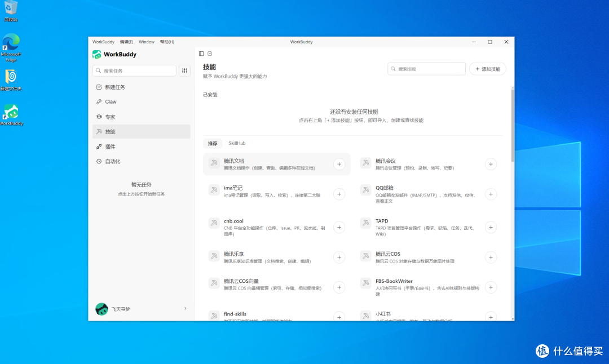Open 新建任务 in the sidebar
The width and height of the screenshot is (609, 364).
tap(142, 87)
